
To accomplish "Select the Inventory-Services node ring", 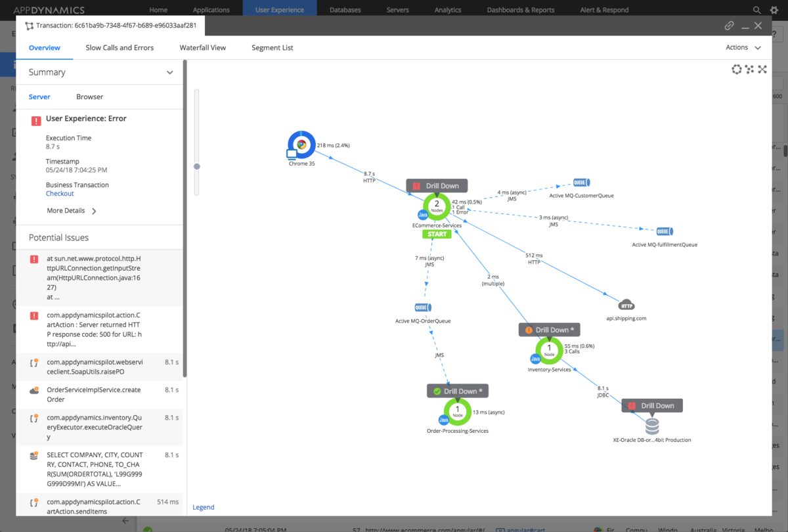I will pyautogui.click(x=550, y=350).
